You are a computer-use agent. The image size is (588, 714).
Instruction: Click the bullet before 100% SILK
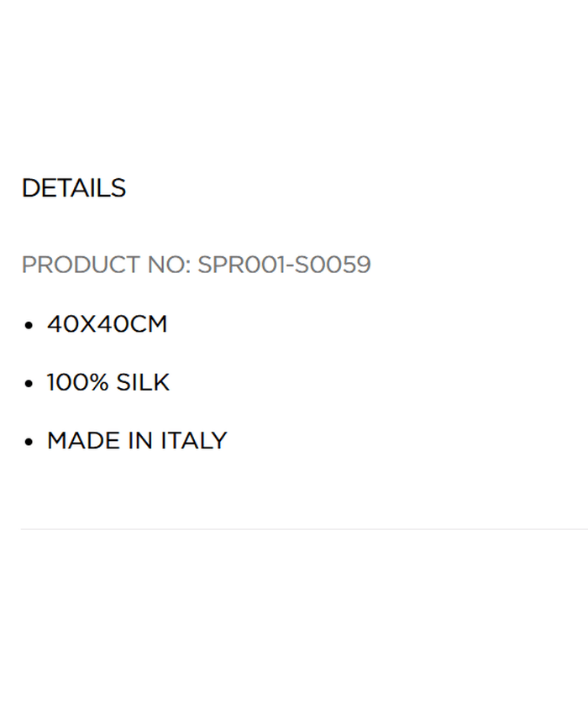[x=29, y=384]
